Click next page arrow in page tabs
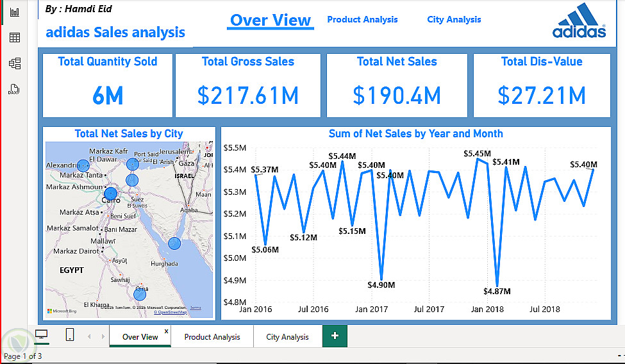 [103, 336]
